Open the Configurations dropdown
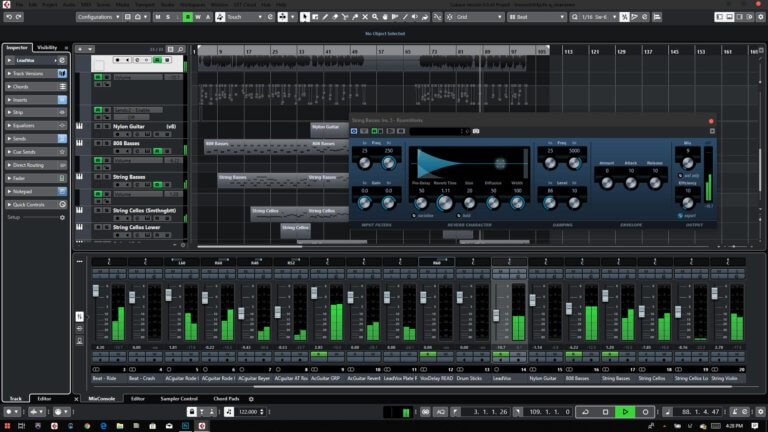768x432 pixels. coord(103,17)
